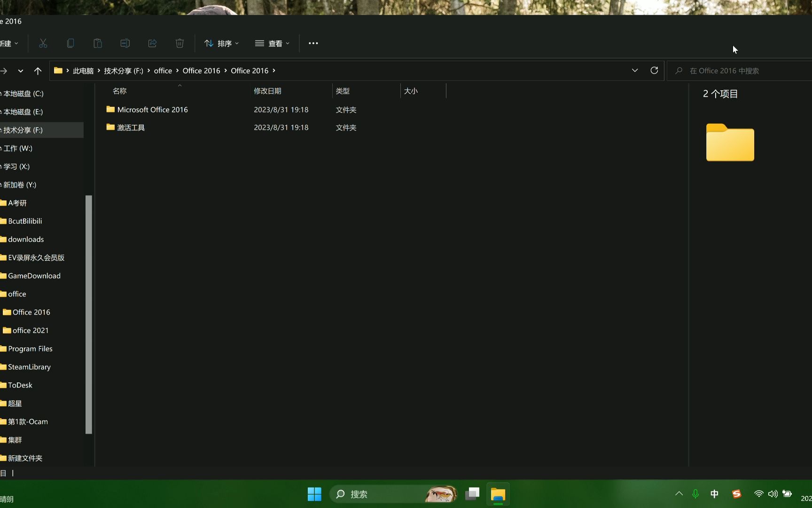812x508 pixels.
Task: Select 技术分享 (F:) in sidebar
Action: tap(23, 130)
